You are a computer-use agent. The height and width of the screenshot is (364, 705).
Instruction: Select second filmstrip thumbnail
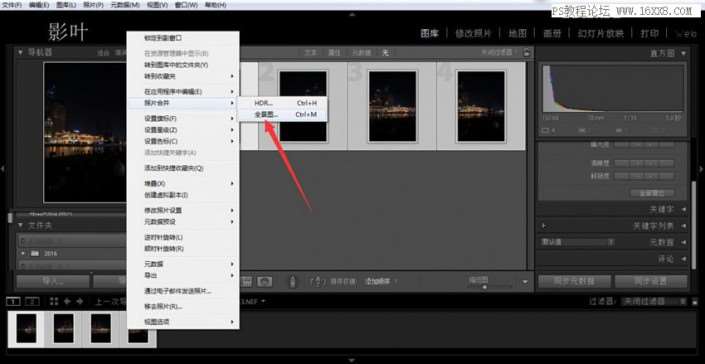(63, 328)
